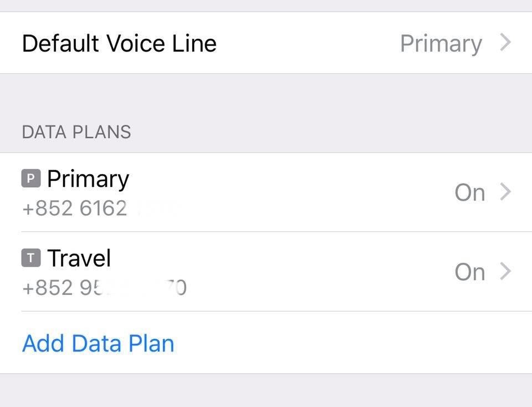The height and width of the screenshot is (407, 532).
Task: Open the Travel data plan row
Action: [266, 272]
